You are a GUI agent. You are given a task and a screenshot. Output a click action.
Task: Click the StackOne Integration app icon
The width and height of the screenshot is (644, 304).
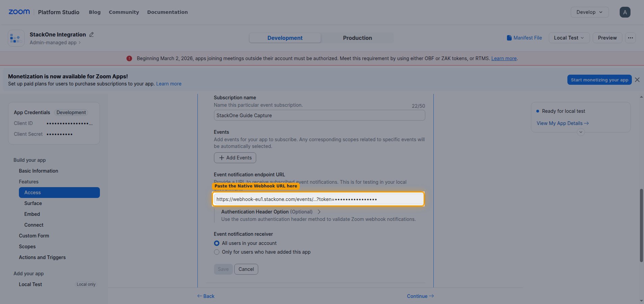16,38
